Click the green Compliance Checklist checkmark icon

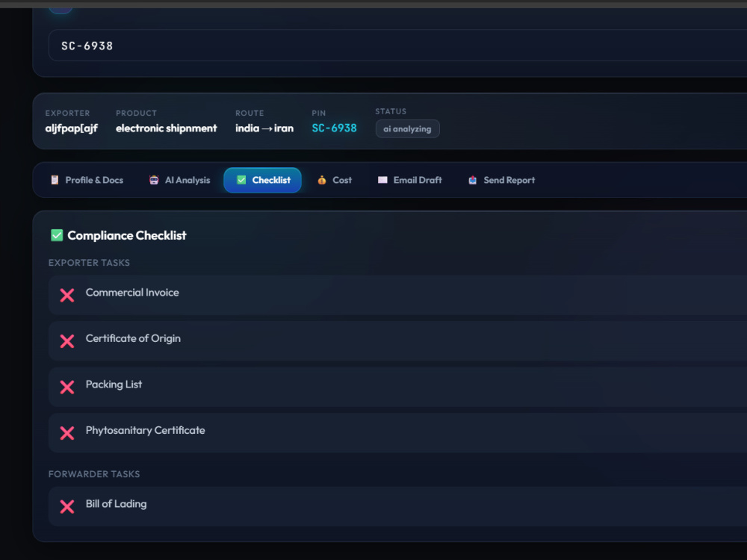click(57, 235)
